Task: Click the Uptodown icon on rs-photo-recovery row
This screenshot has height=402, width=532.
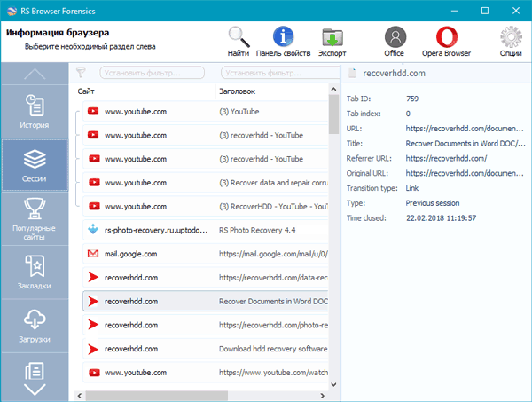Action: coord(93,229)
